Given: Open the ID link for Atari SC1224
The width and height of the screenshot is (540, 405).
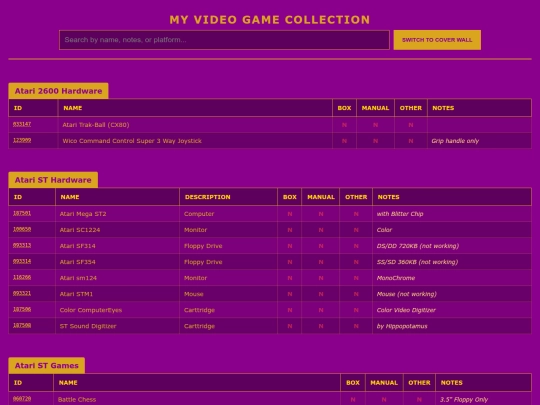Looking at the screenshot, I should pyautogui.click(x=22, y=229).
